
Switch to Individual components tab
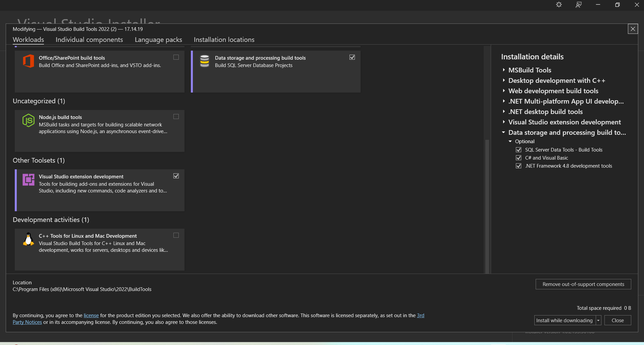(x=89, y=40)
